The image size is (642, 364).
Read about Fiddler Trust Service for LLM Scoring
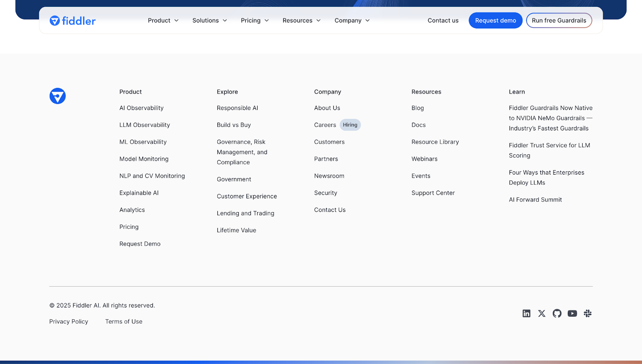click(549, 150)
